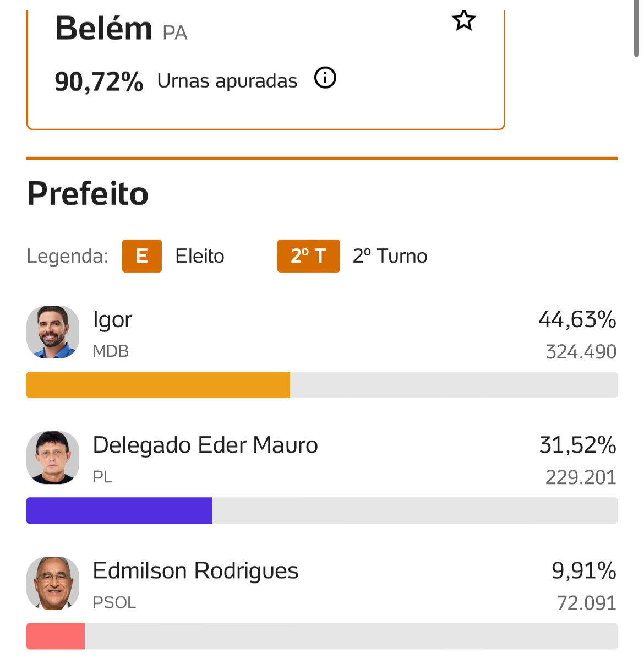
Task: Select candidate name Edmilson Rodrigues
Action: [195, 571]
